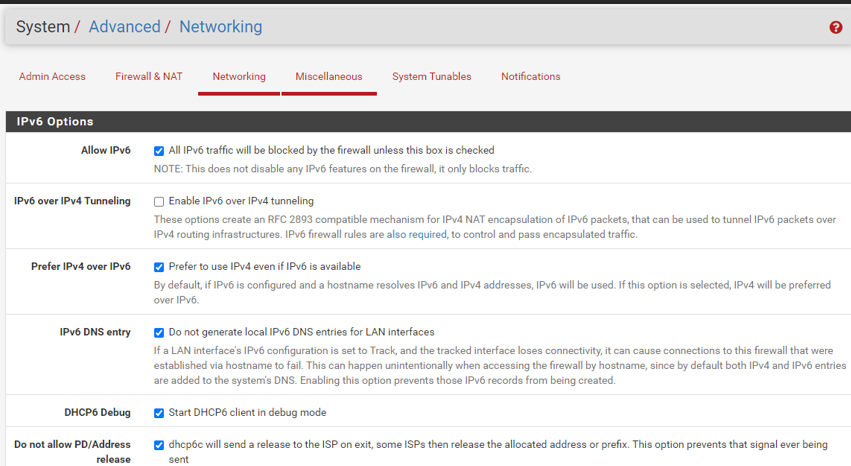Viewport: 851px width, 466px height.
Task: Click 'Enable IPv6 over IPv4 tunneling' label text
Action: pos(241,201)
